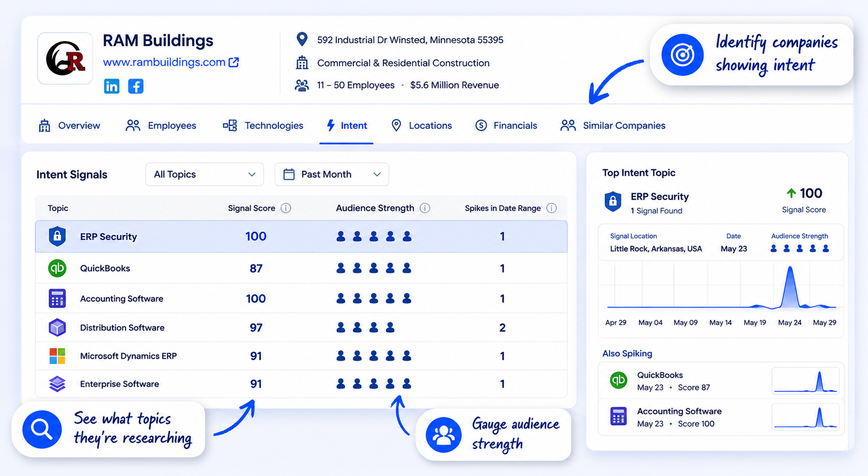
Task: Click the employees count people icon
Action: point(302,85)
